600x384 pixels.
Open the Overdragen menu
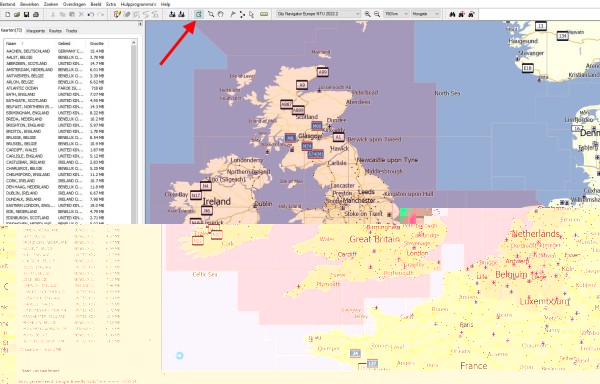pyautogui.click(x=75, y=4)
